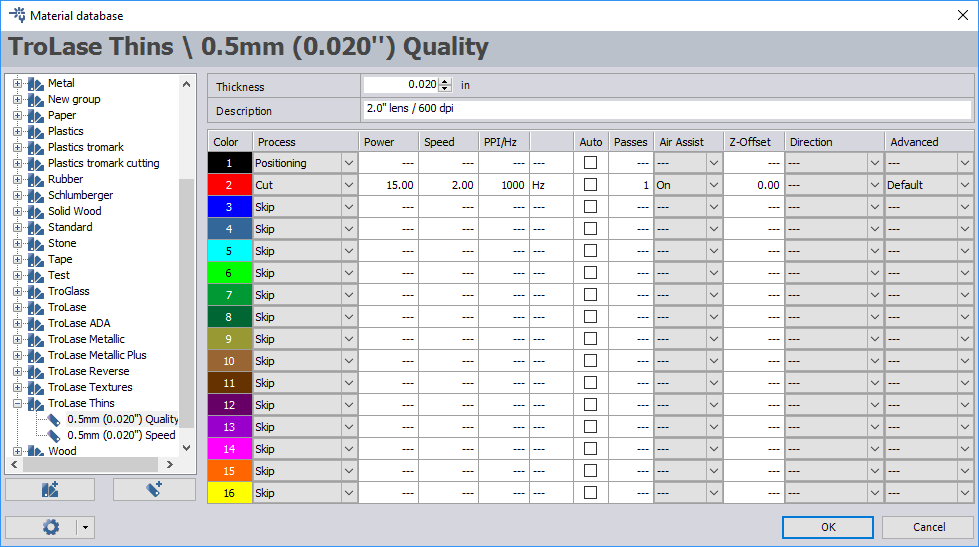The width and height of the screenshot is (979, 547).
Task: Open Process dropdown for color 2 Cut
Action: (x=349, y=185)
